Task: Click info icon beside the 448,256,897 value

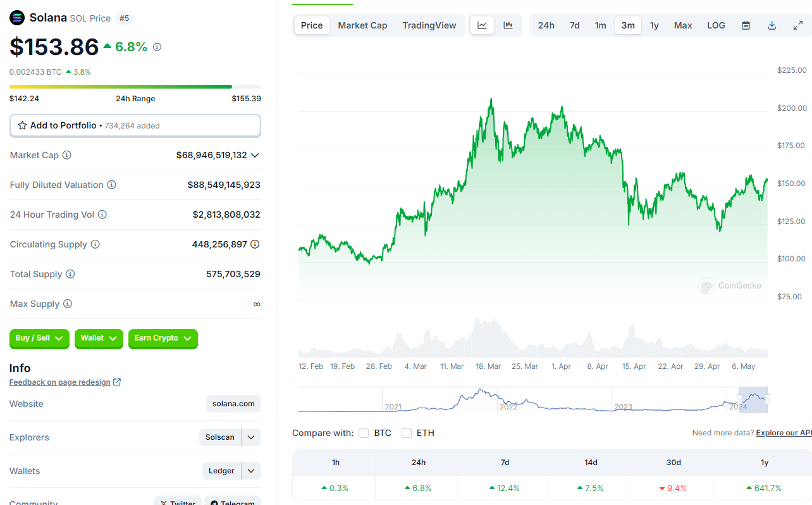Action: point(255,244)
